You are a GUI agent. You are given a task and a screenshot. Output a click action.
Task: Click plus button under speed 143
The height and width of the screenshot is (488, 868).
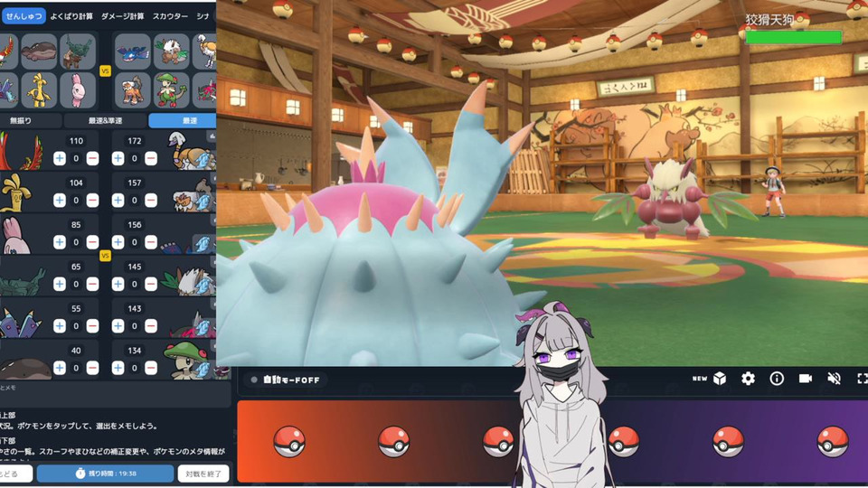click(118, 326)
